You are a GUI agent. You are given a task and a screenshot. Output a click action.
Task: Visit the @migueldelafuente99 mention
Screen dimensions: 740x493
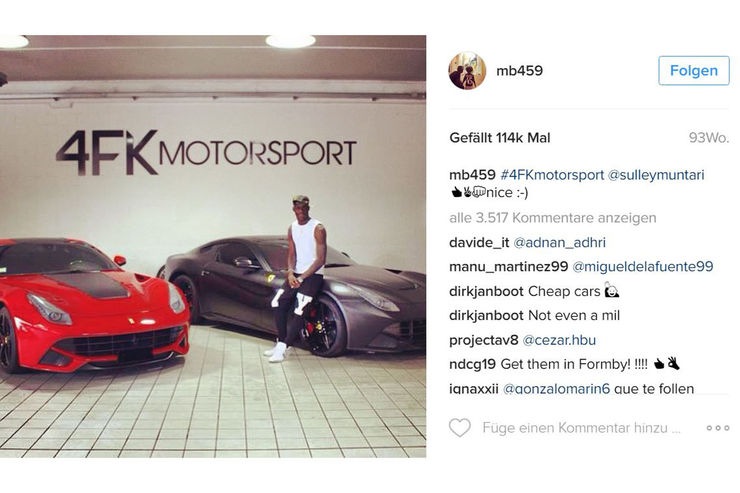pos(642,267)
